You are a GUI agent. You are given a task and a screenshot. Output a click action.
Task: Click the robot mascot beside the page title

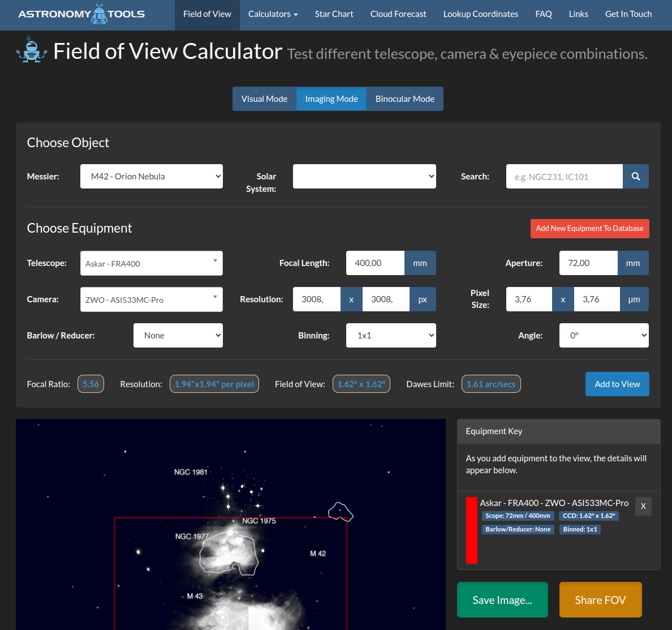tap(31, 50)
